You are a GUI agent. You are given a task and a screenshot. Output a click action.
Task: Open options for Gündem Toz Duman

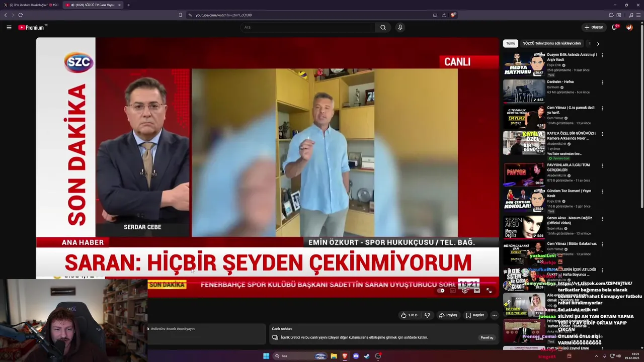(602, 192)
